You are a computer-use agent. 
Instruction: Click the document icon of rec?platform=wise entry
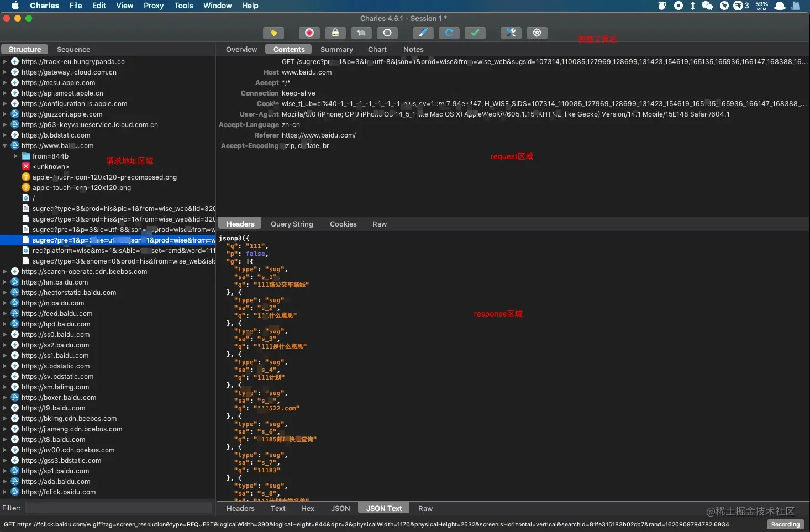tap(26, 250)
